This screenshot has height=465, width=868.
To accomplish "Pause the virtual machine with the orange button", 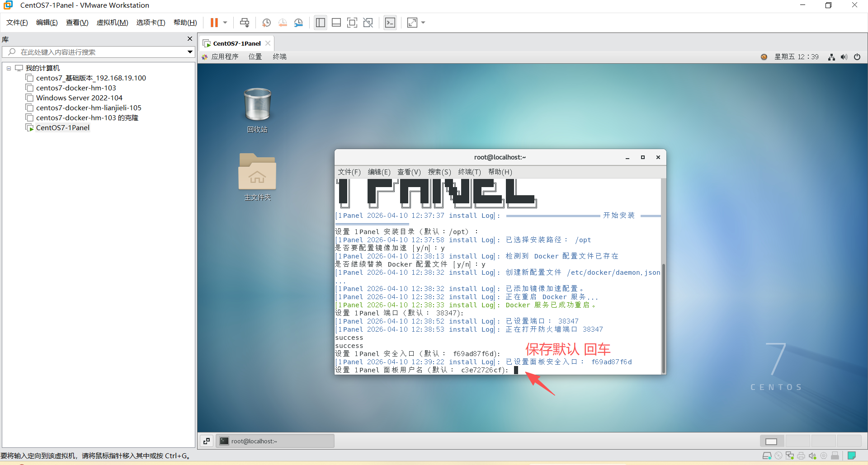I will 214,23.
